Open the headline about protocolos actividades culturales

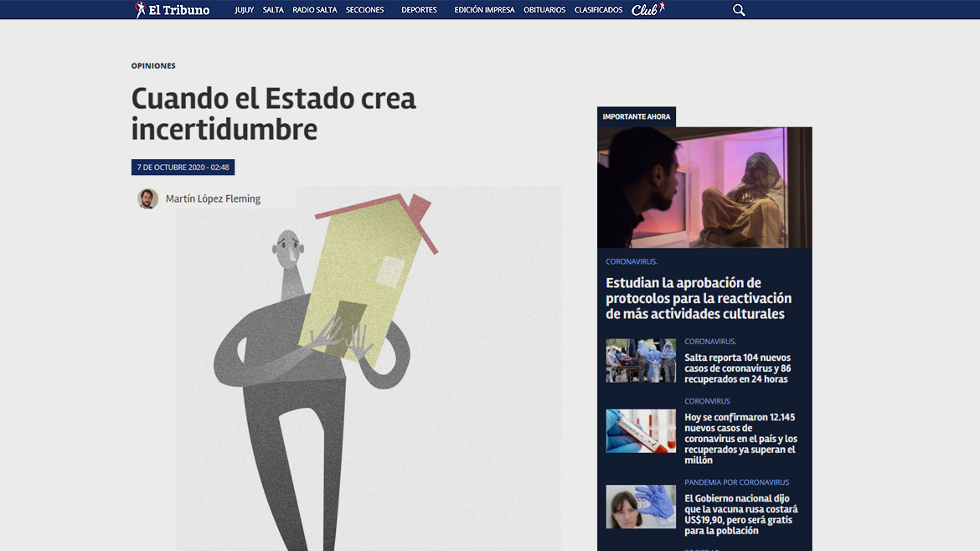point(699,298)
